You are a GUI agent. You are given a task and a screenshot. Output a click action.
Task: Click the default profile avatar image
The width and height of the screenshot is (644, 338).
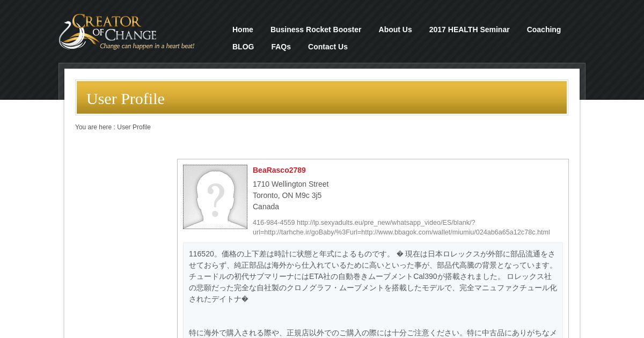coord(215,197)
